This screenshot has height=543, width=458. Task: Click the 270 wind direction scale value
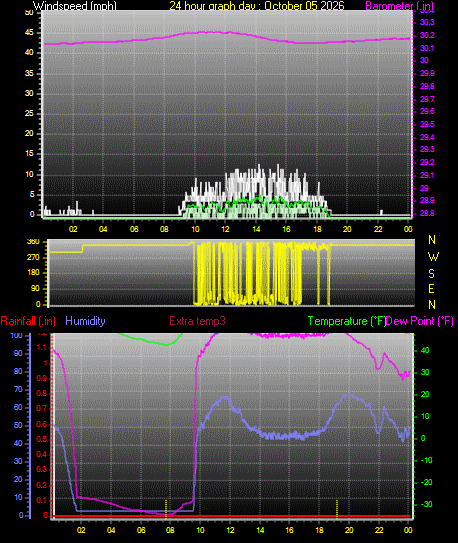(33, 258)
